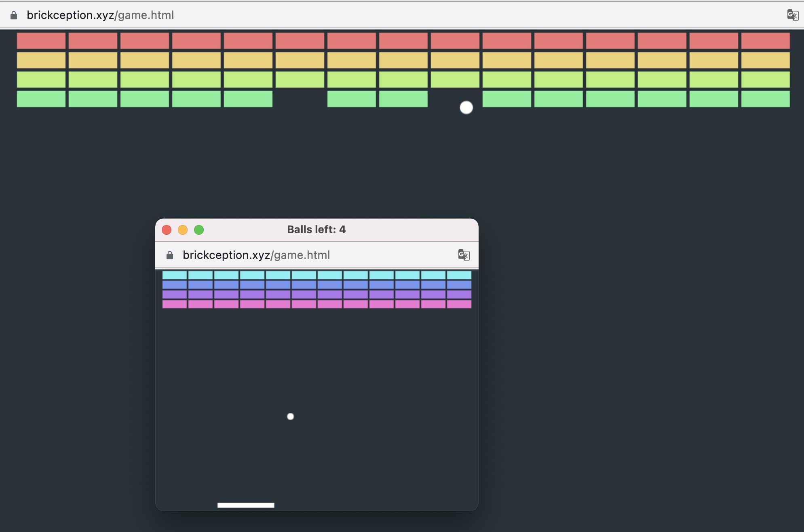This screenshot has height=532, width=804.
Task: Click the inner window URL text field
Action: coord(256,255)
